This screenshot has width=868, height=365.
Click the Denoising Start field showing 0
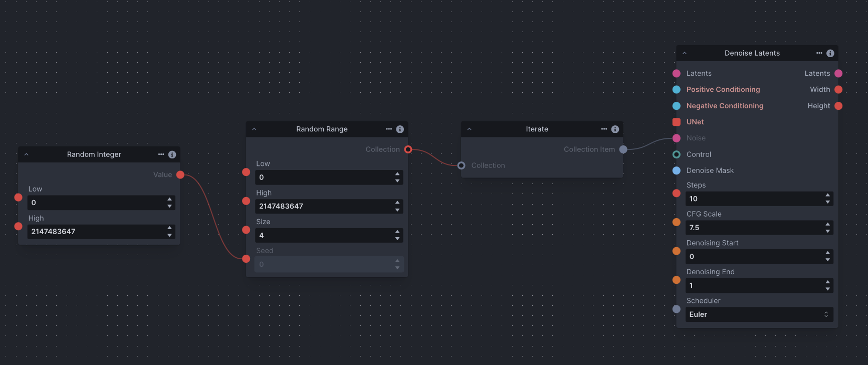759,257
